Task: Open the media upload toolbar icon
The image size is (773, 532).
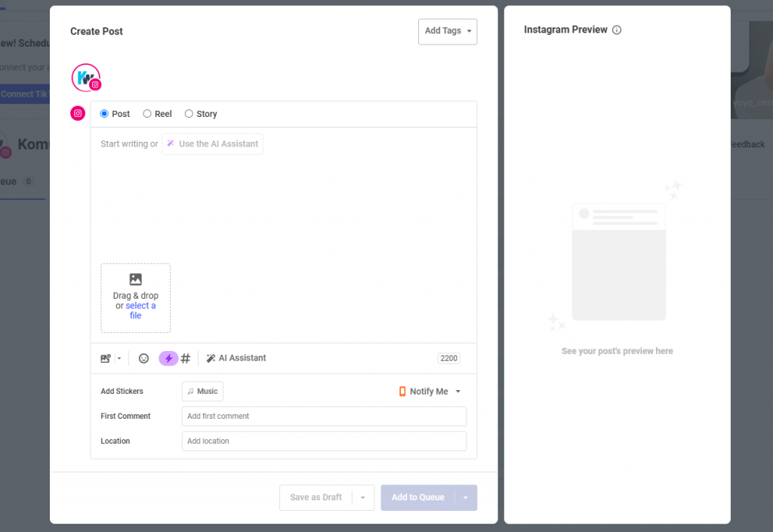Action: pos(106,358)
